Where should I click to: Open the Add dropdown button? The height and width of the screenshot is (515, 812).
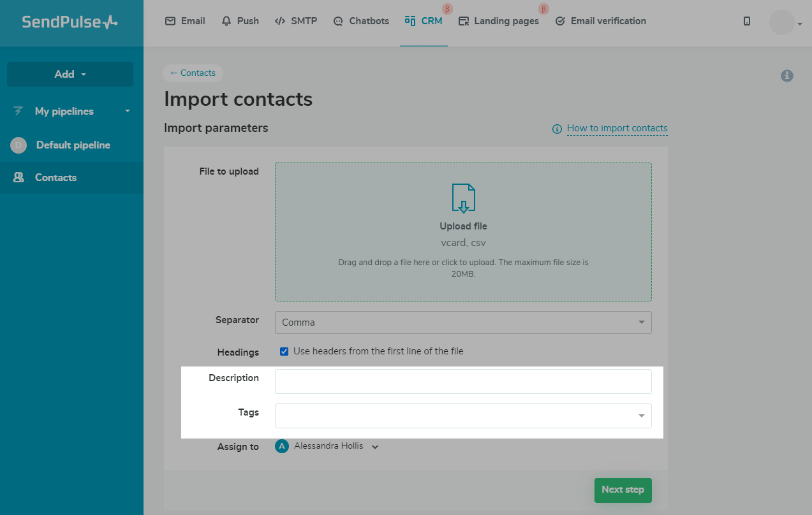click(x=70, y=74)
